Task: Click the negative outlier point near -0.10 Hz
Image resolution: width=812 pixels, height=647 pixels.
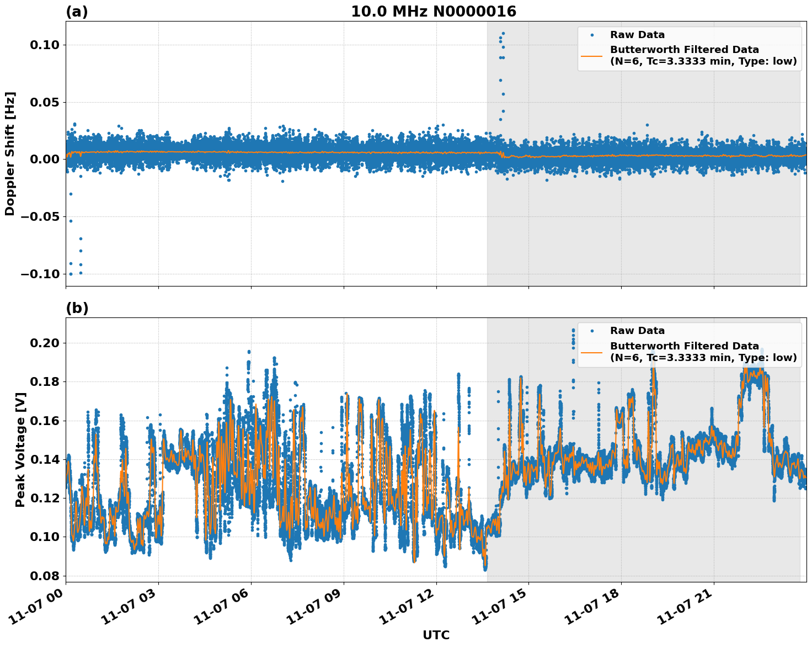Action: tap(71, 273)
